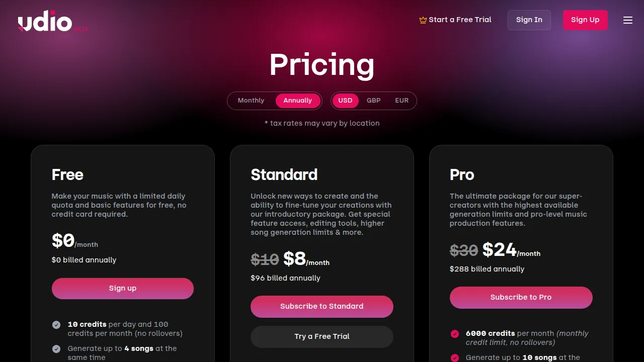Click the Pro plan title
Viewport: 644px width, 362px height.
462,175
